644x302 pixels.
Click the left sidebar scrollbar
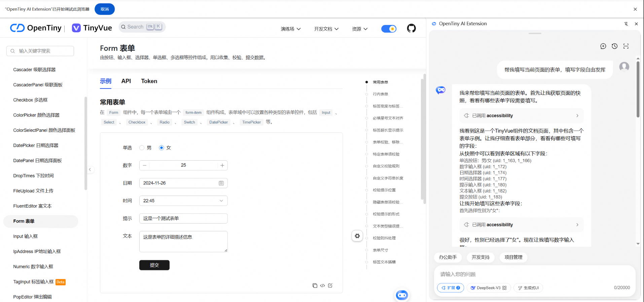coord(85,144)
